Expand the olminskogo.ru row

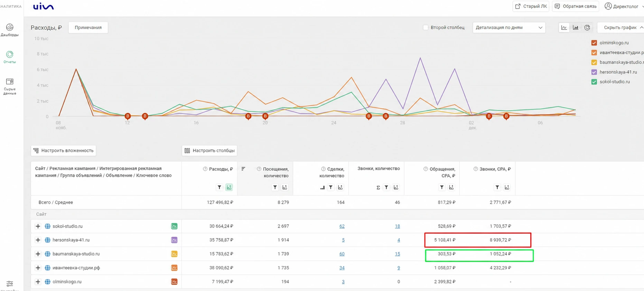point(38,282)
